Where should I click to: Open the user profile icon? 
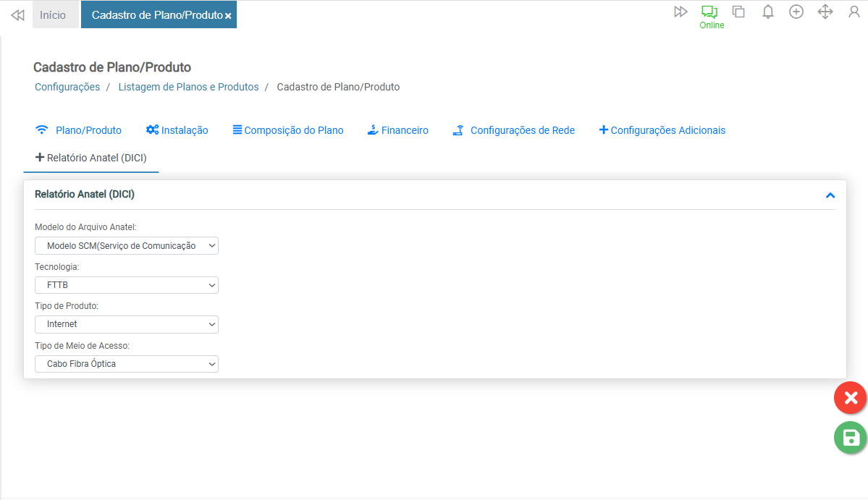[854, 12]
